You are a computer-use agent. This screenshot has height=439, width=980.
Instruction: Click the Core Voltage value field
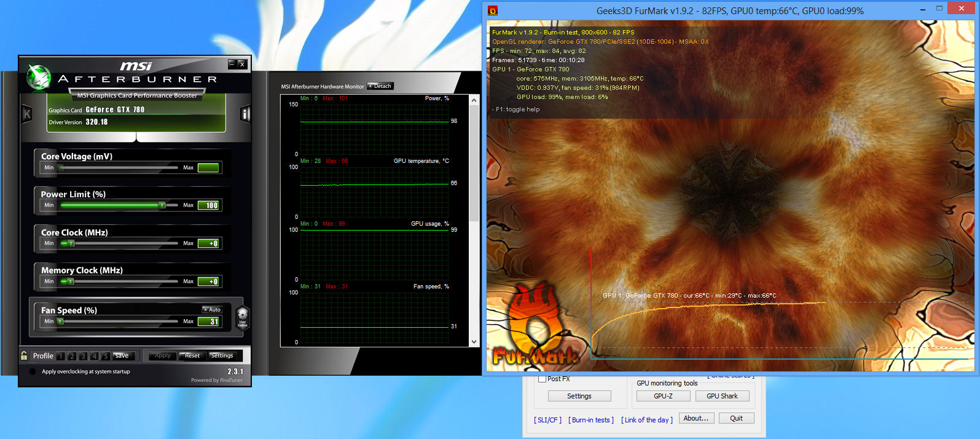pos(208,167)
